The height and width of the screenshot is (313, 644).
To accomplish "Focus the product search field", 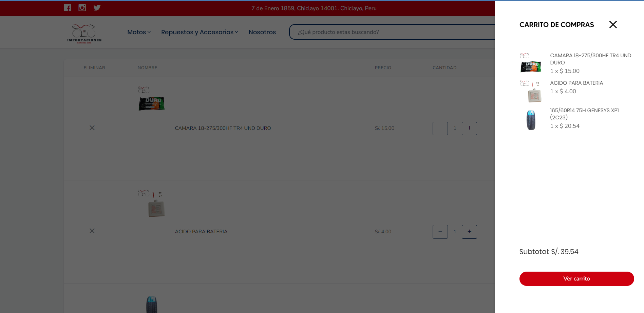I will 390,32.
